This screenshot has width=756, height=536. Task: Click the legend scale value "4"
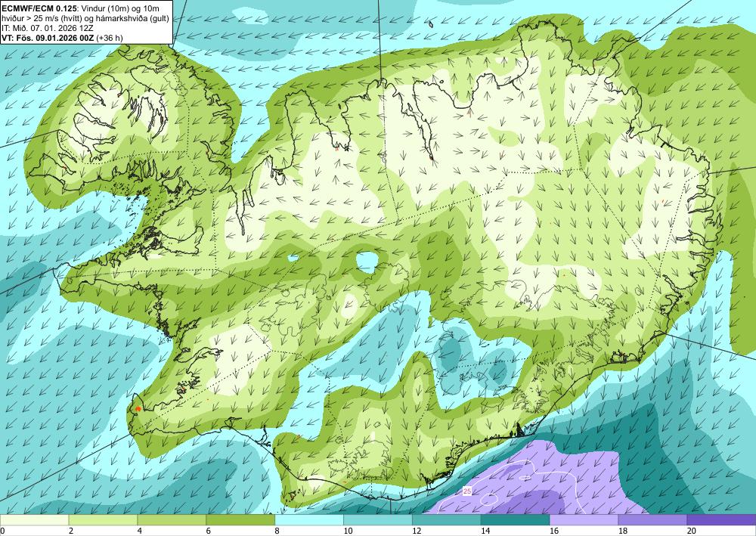click(140, 531)
